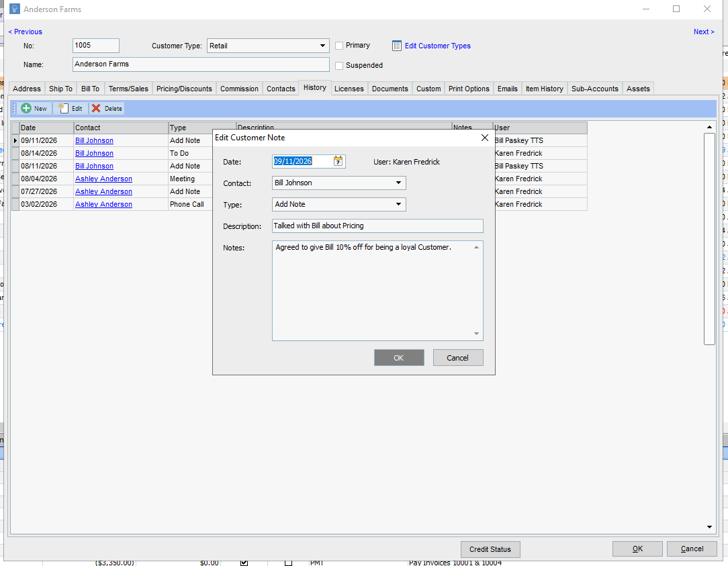Click the User column header
The width and height of the screenshot is (728, 566).
(540, 128)
